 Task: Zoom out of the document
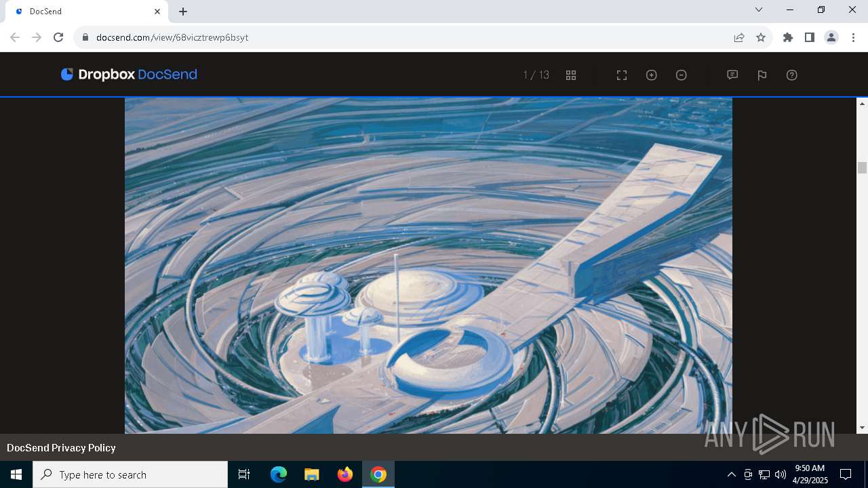coord(682,75)
